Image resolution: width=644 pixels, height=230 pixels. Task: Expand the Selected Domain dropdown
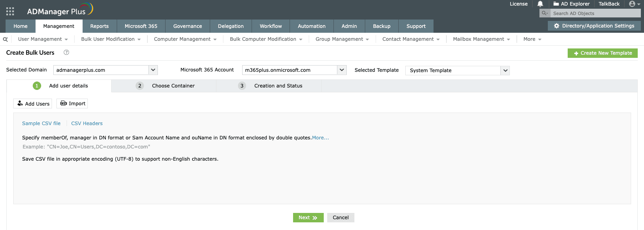point(153,70)
